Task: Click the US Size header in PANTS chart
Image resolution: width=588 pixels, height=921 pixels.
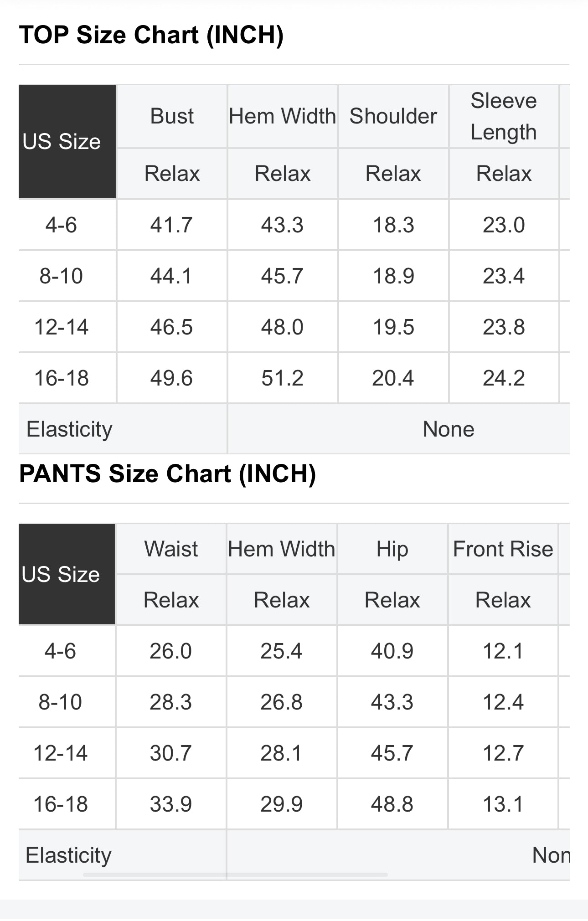Action: click(61, 574)
